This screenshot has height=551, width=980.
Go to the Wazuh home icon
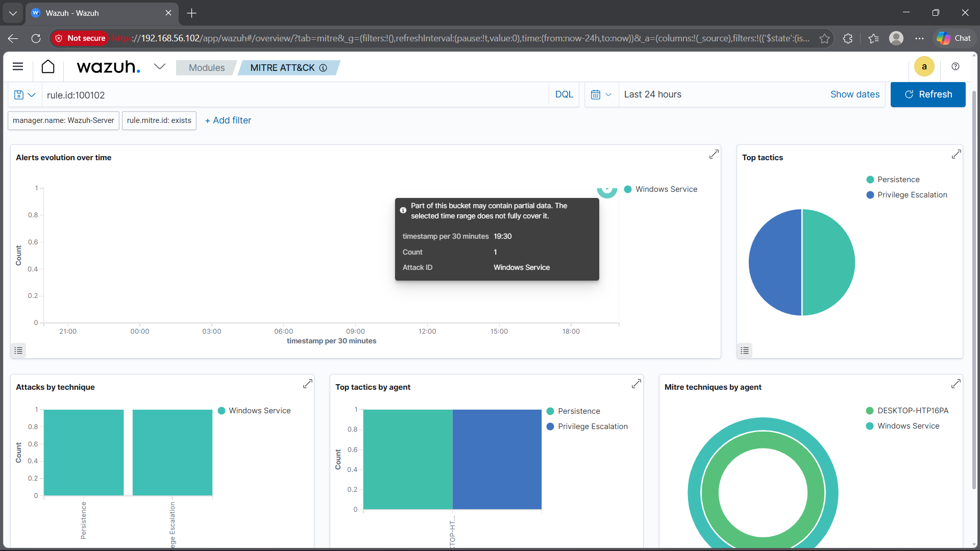48,67
